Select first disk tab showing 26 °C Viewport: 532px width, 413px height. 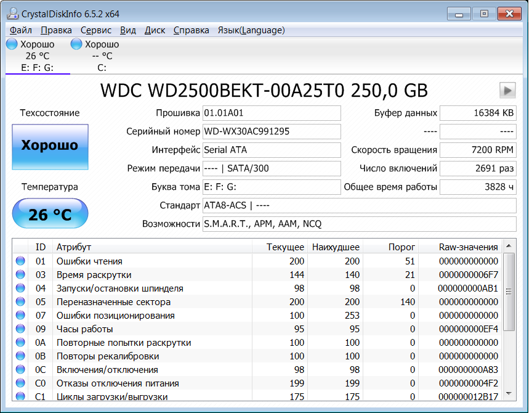[38, 55]
